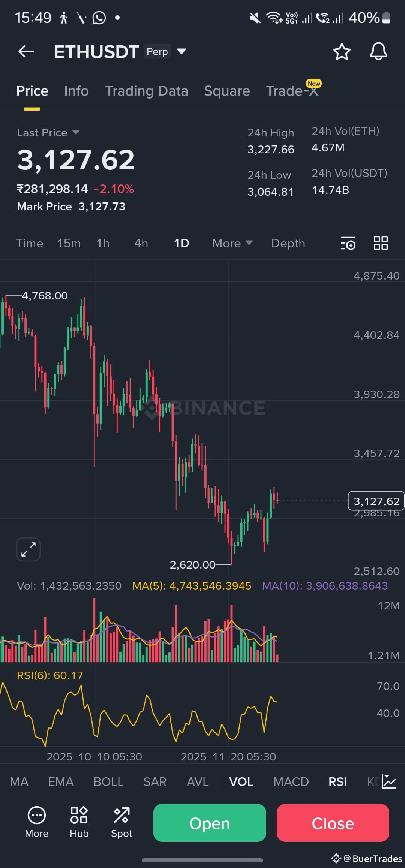The image size is (405, 868).
Task: Tap the green Open button
Action: 210,823
